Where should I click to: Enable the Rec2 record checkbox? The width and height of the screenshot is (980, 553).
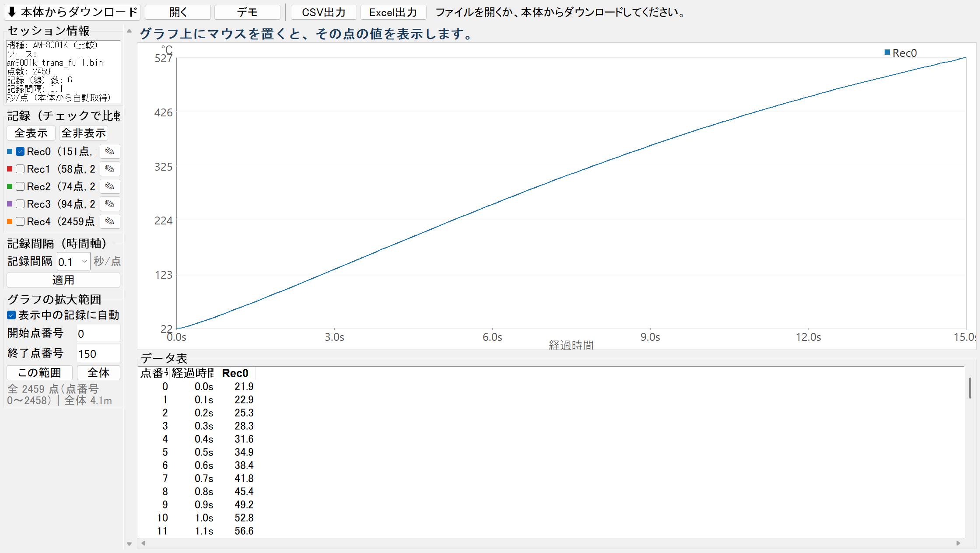pyautogui.click(x=20, y=186)
